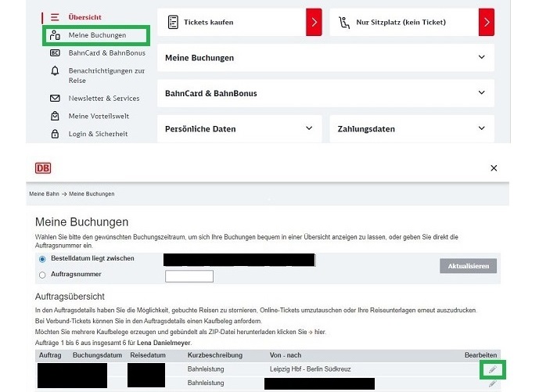Click the DB logo
The width and height of the screenshot is (539, 392).
[43, 168]
